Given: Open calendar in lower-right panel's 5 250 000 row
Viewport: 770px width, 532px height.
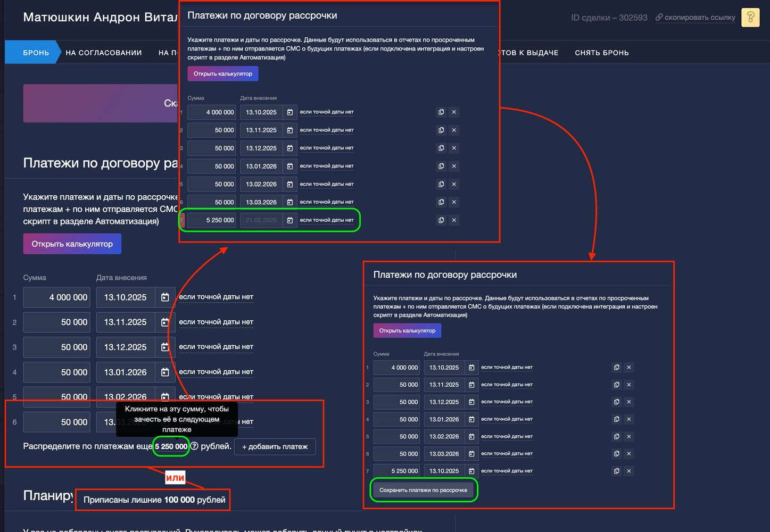Looking at the screenshot, I should [471, 471].
